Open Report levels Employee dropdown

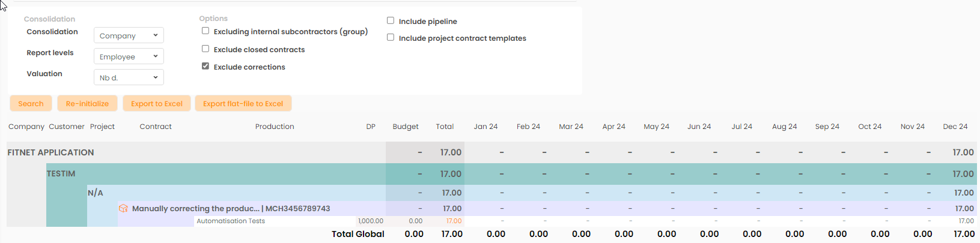pyautogui.click(x=129, y=56)
